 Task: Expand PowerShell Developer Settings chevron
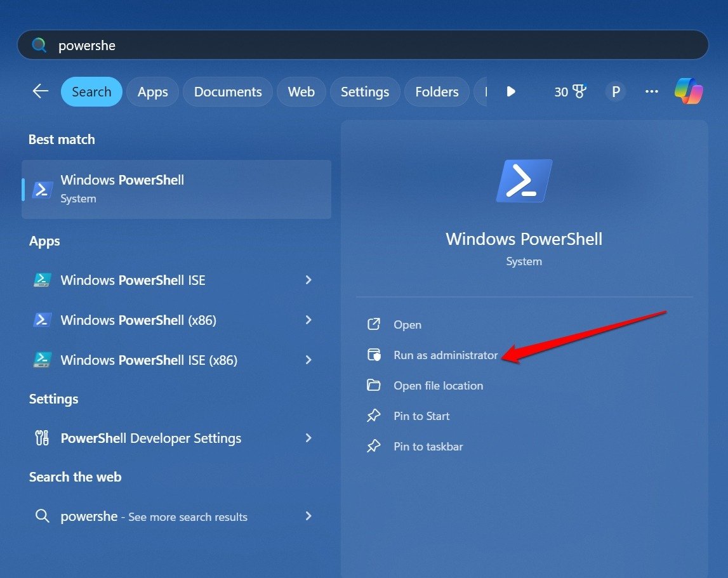[308, 438]
